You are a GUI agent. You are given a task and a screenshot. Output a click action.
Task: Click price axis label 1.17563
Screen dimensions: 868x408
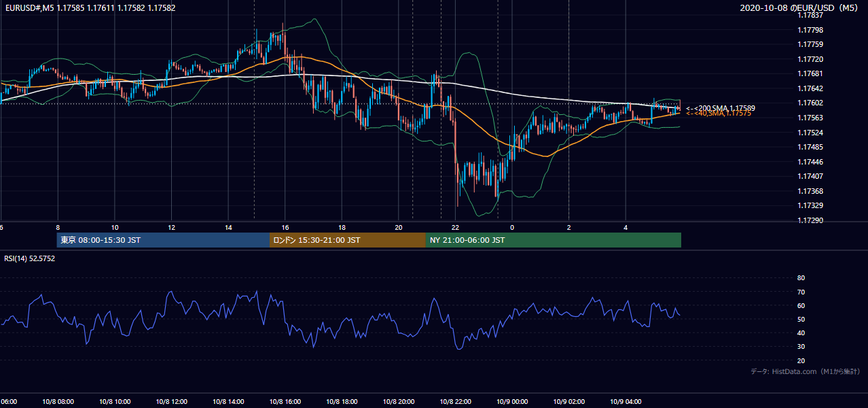click(x=810, y=118)
